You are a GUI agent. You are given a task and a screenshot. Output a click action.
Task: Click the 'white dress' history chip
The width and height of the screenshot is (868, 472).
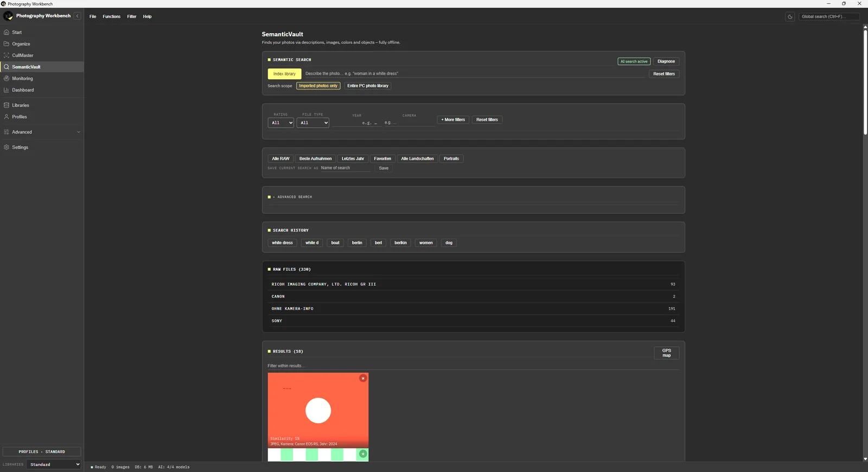(282, 243)
